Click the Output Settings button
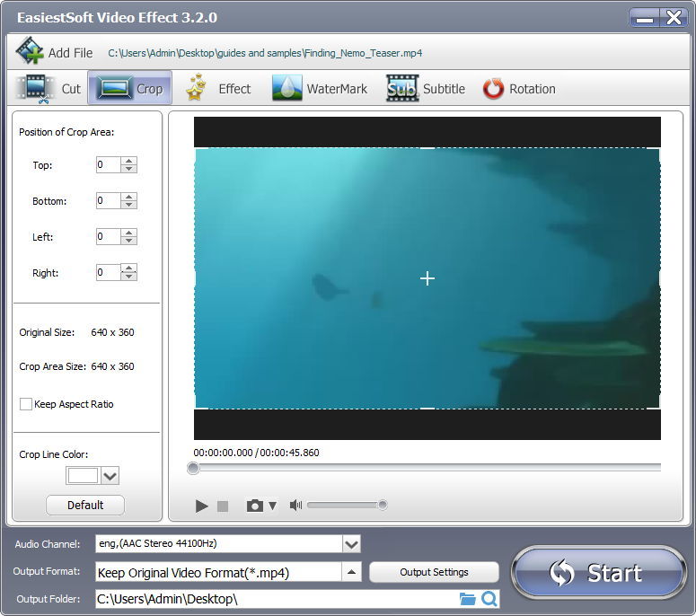This screenshot has height=616, width=696. point(434,572)
